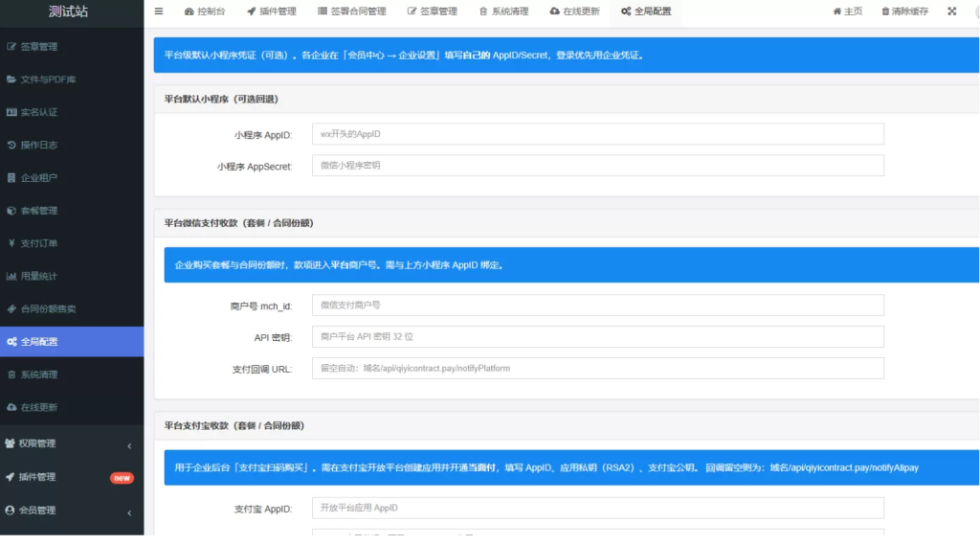Image resolution: width=980 pixels, height=545 pixels.
Task: Open 系统清理 in the sidebar
Action: tap(72, 375)
